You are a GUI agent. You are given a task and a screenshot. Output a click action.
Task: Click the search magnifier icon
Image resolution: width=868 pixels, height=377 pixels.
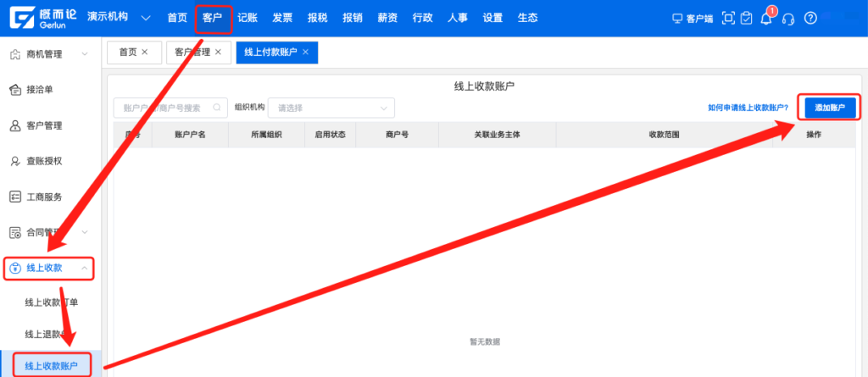(217, 108)
